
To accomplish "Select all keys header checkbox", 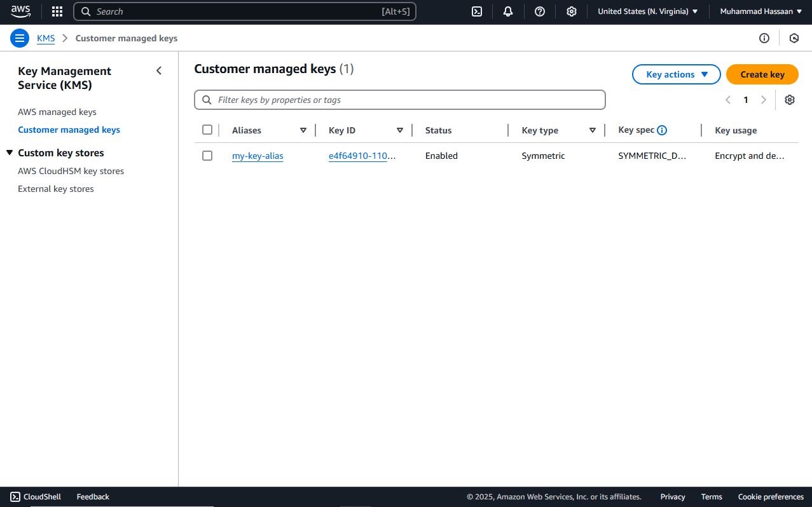I will (x=207, y=130).
